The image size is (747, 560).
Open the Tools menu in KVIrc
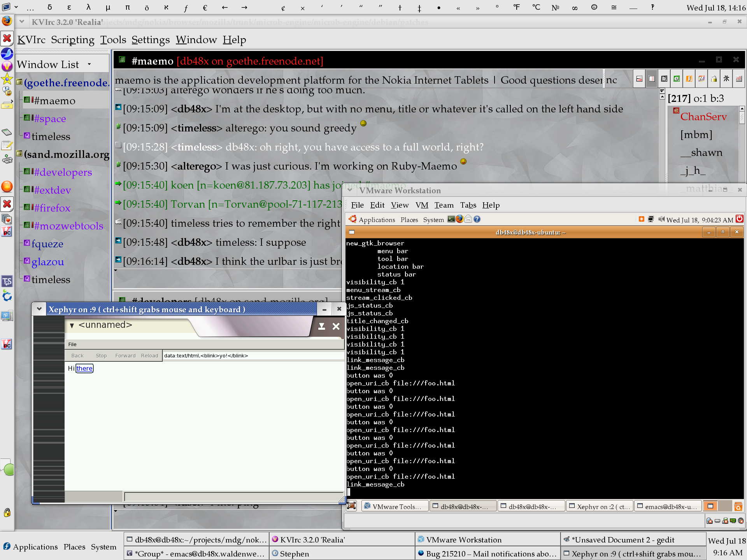113,40
